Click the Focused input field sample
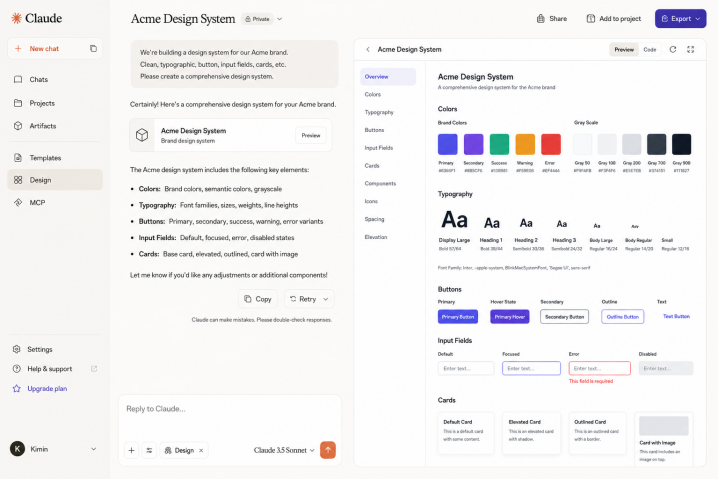Screen dimensions: 718x479 tap(531, 369)
